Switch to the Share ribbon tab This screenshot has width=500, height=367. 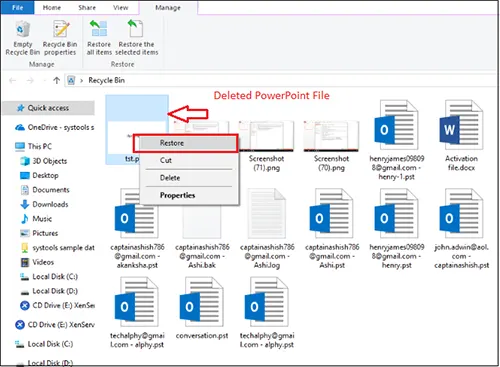(87, 7)
